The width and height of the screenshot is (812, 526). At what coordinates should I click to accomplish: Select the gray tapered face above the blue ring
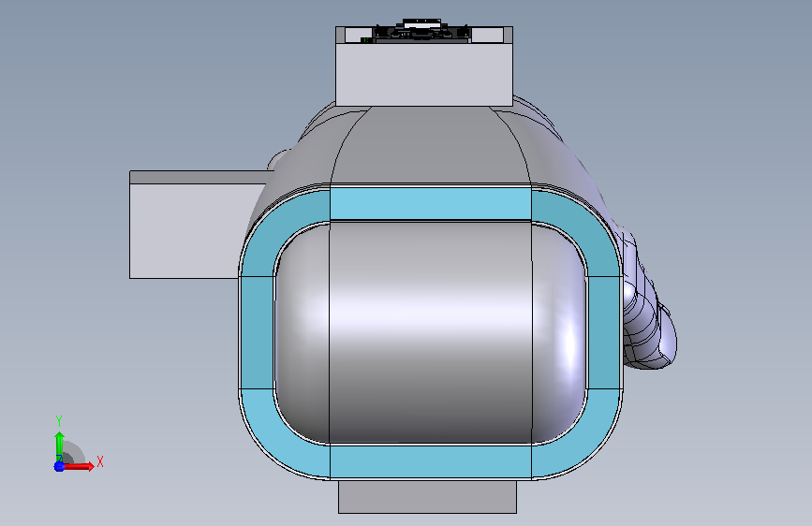[430, 145]
